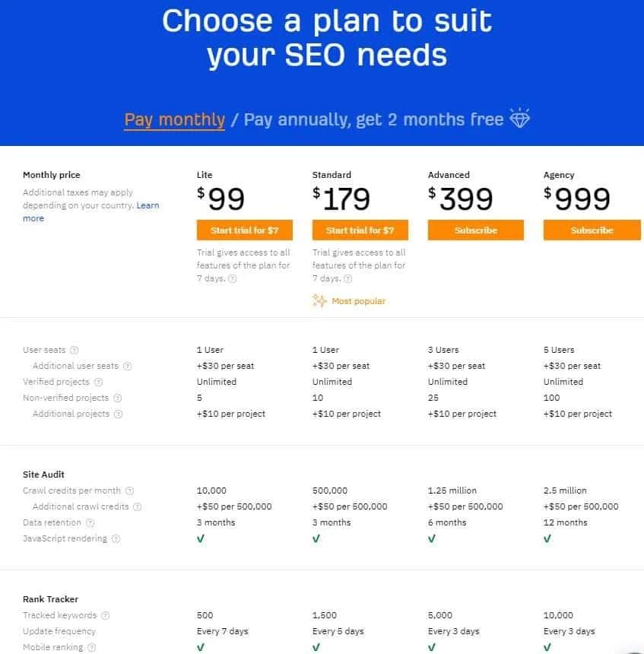Click help icon next to Crawl credits per month
The image size is (644, 654).
[130, 490]
